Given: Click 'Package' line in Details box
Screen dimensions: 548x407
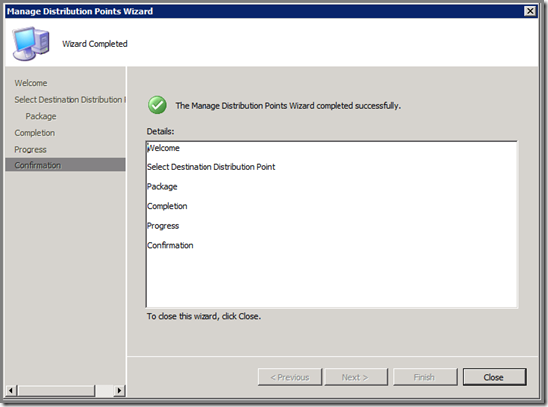Looking at the screenshot, I should coord(162,187).
